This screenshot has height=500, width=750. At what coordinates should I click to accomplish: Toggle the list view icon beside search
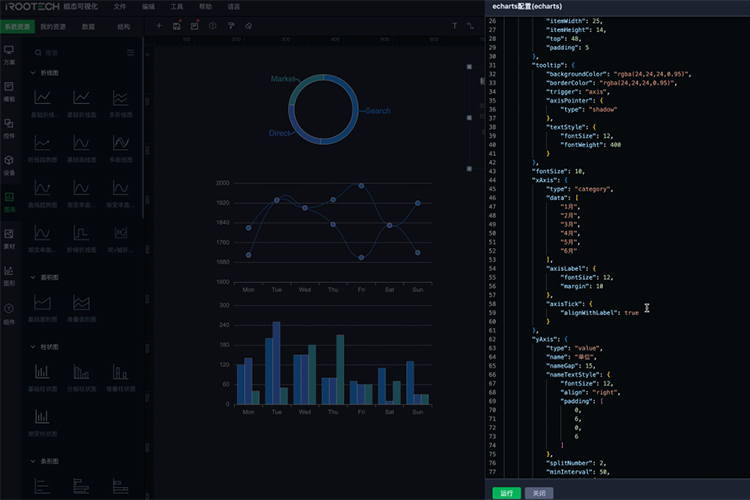coord(130,52)
